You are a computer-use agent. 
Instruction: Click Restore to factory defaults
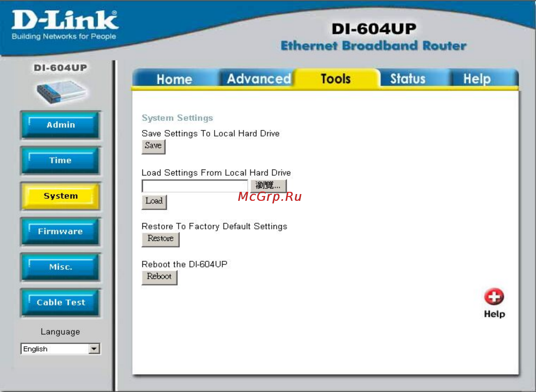point(161,240)
